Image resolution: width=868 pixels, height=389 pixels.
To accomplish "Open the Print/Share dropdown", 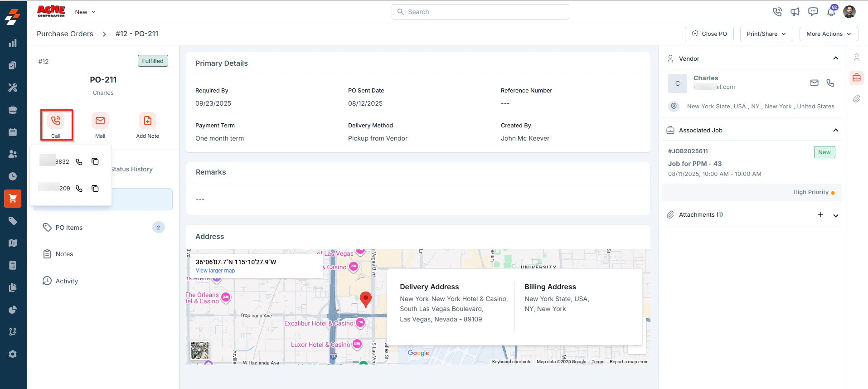I will coord(766,34).
